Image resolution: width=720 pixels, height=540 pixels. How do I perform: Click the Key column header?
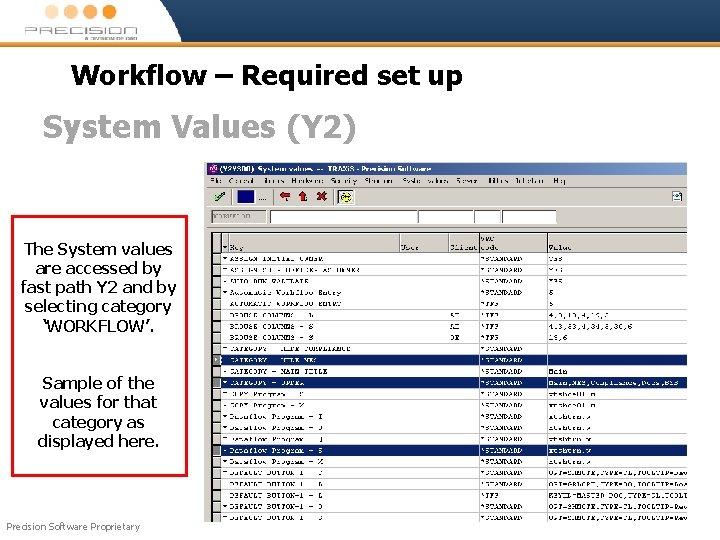coord(314,243)
